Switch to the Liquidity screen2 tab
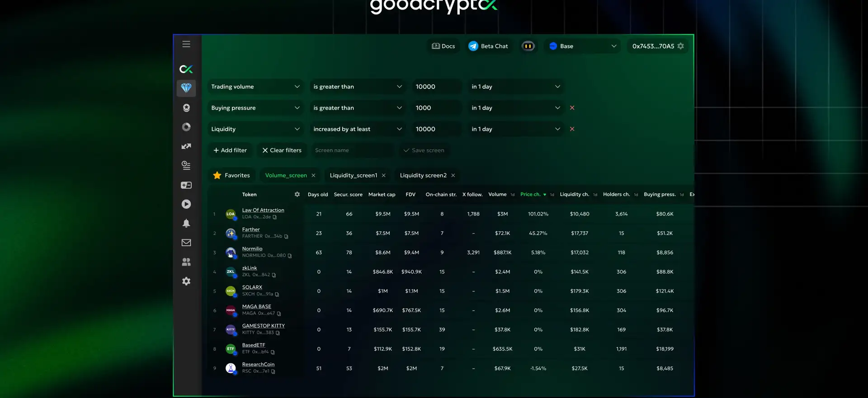Screen dimensions: 868x398 [x=423, y=175]
